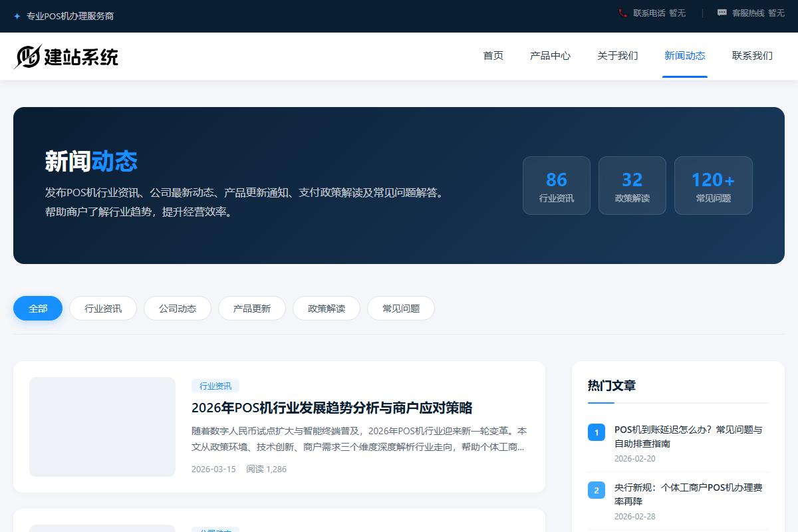Click the 热门文章 heading
Viewport: 798px width, 532px height.
(612, 386)
